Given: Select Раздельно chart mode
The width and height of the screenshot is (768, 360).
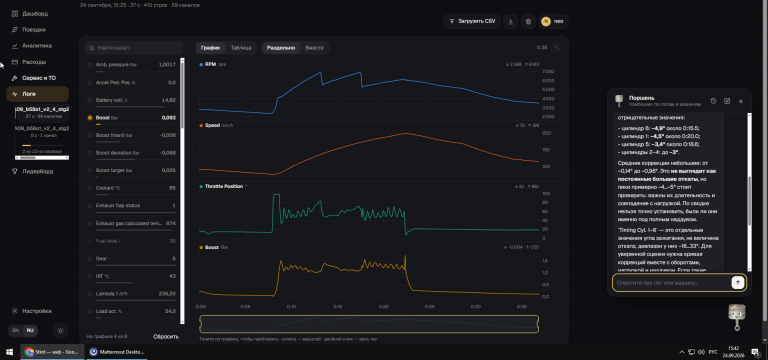Looking at the screenshot, I should pyautogui.click(x=281, y=48).
